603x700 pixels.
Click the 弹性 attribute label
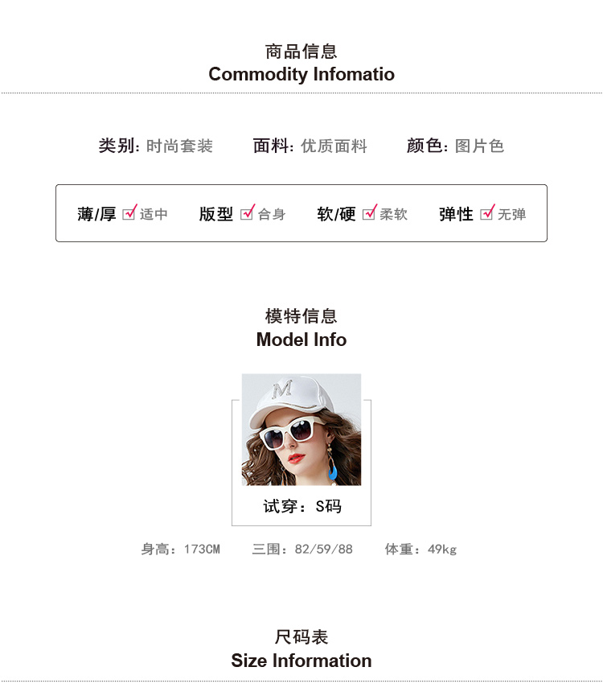click(x=456, y=214)
